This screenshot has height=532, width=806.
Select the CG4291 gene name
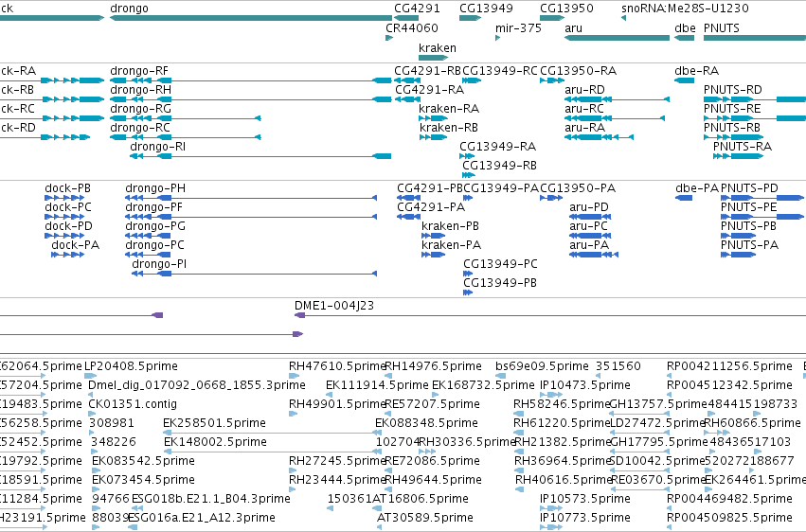click(x=417, y=9)
